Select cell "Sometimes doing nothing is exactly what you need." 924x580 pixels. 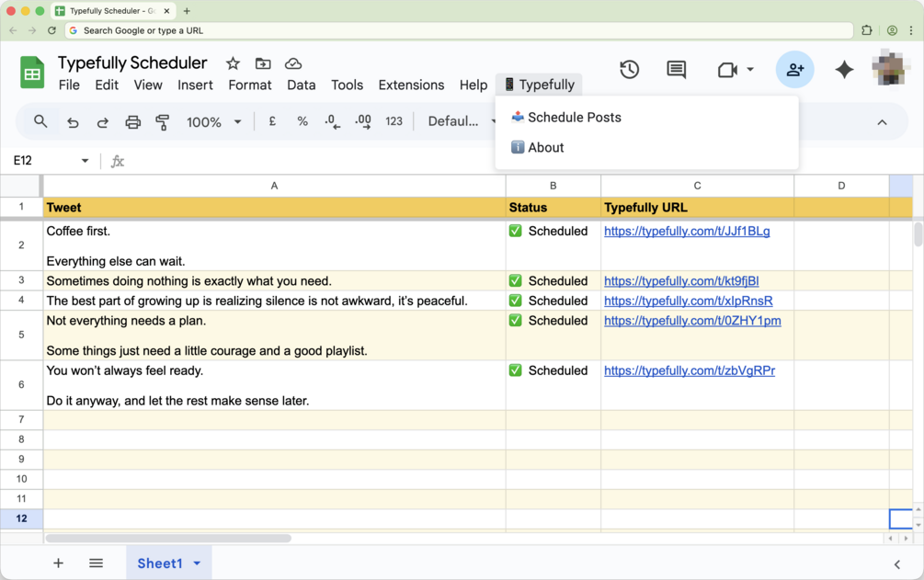(275, 281)
